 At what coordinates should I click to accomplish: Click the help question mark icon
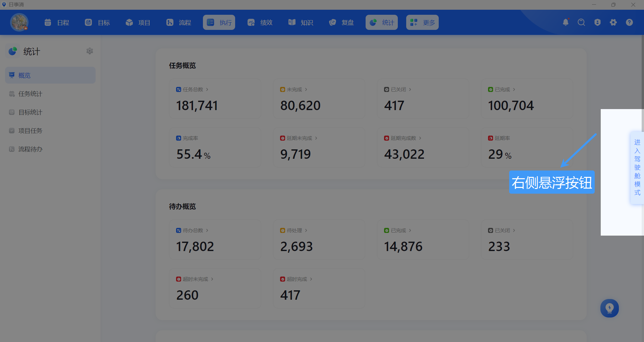(629, 22)
